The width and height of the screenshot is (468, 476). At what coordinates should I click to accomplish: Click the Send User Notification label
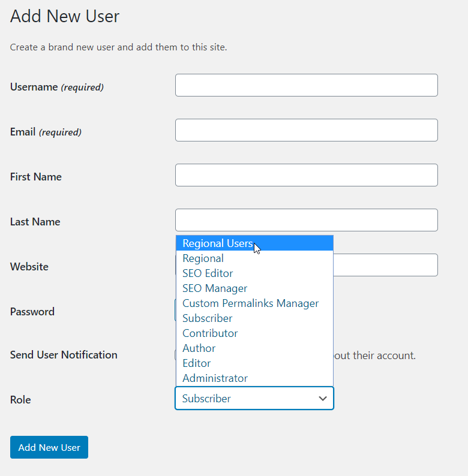(x=64, y=354)
